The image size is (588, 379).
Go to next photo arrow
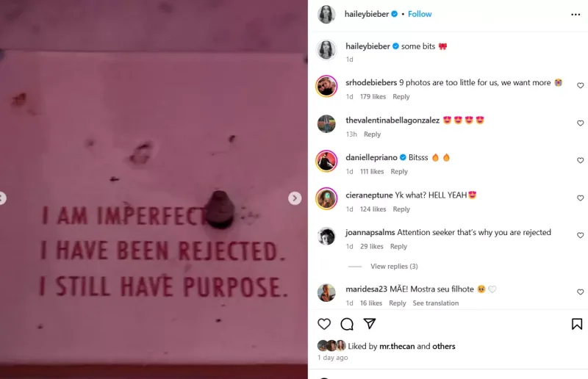click(x=295, y=198)
